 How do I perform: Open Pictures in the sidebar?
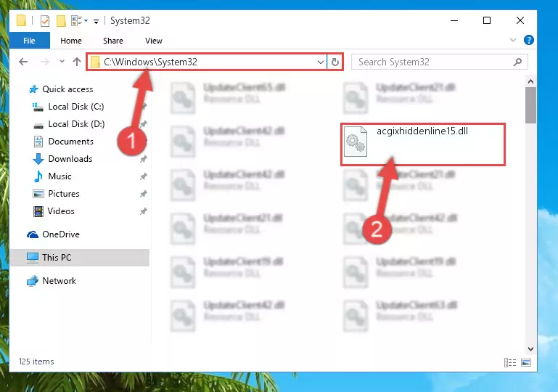[x=64, y=194]
